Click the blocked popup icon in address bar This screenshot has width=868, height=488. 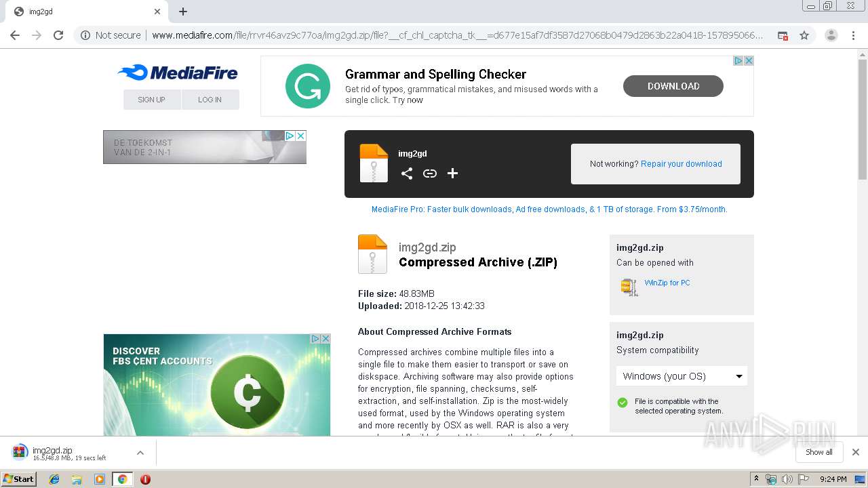(783, 35)
